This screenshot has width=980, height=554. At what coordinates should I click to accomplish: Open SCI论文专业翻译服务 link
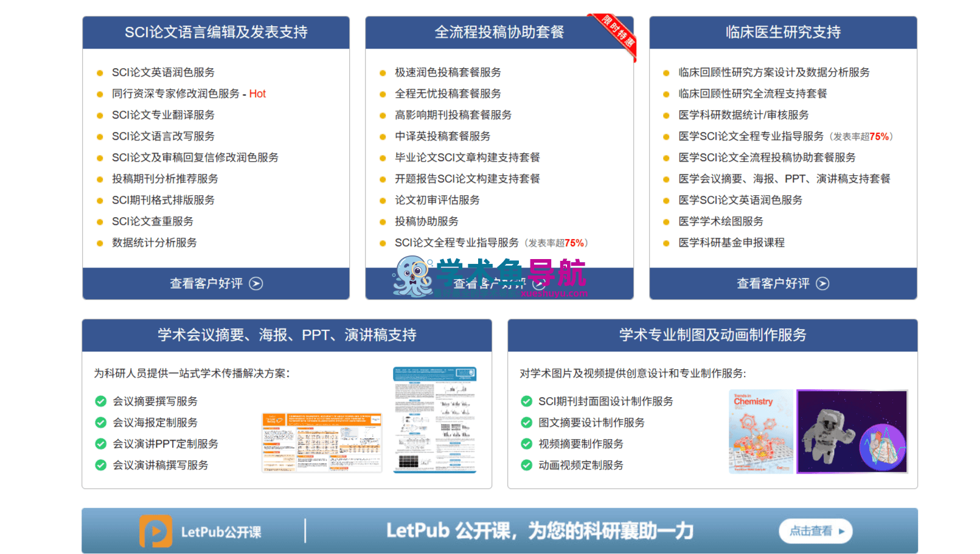tap(163, 115)
